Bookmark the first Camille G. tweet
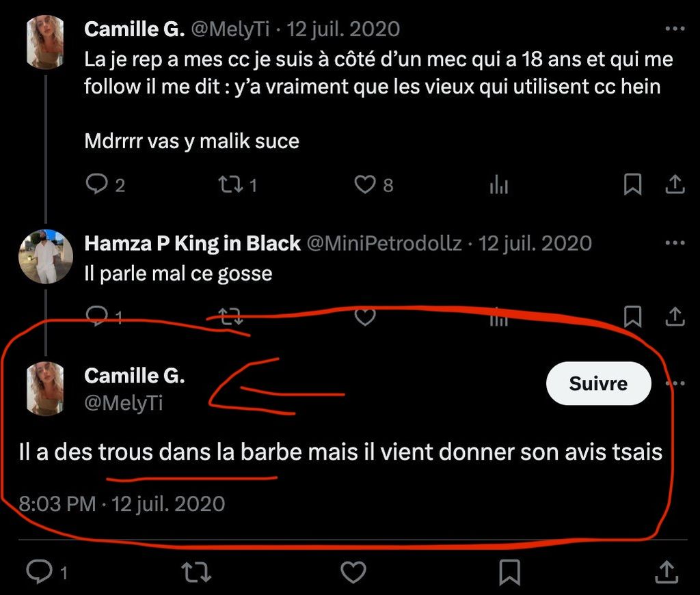Image resolution: width=700 pixels, height=595 pixels. 633,184
